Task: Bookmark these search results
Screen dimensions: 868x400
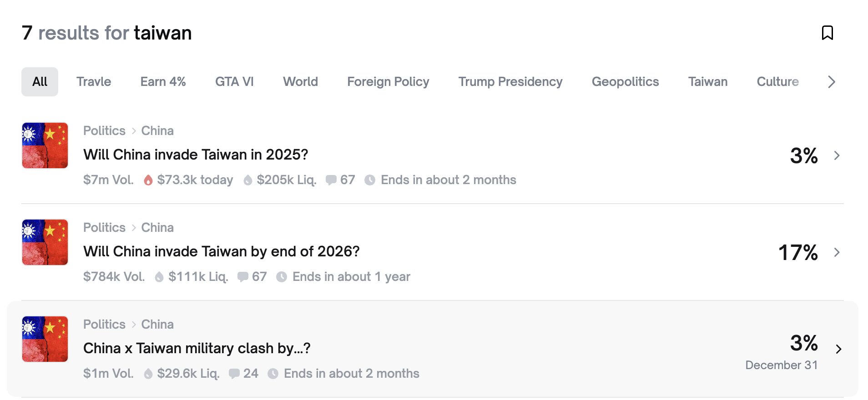Action: [828, 32]
